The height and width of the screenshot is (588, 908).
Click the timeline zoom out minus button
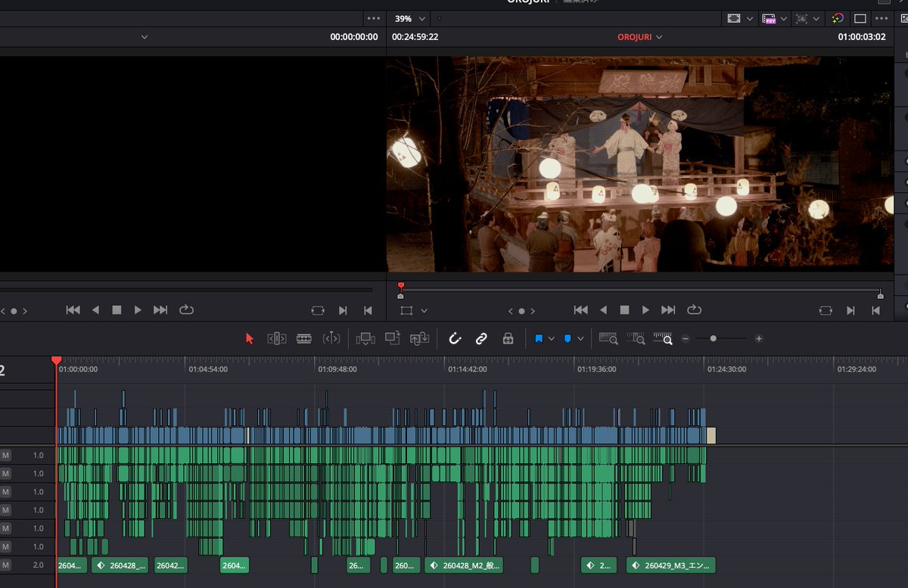(686, 339)
